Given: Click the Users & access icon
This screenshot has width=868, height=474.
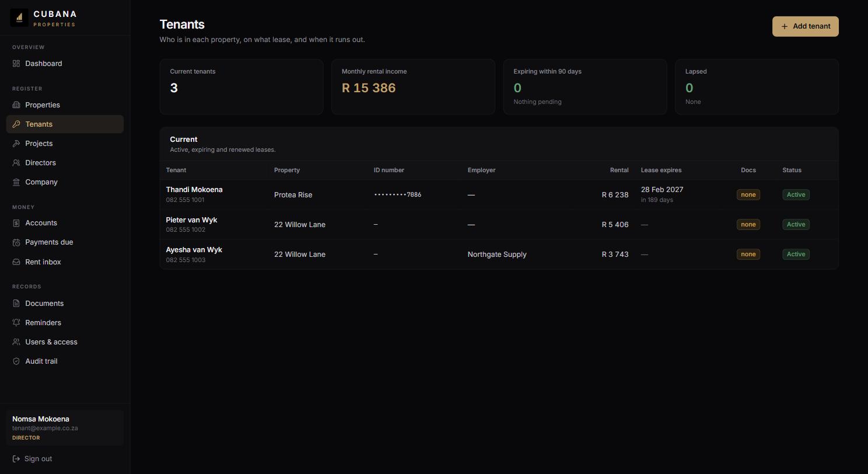Looking at the screenshot, I should pos(16,342).
